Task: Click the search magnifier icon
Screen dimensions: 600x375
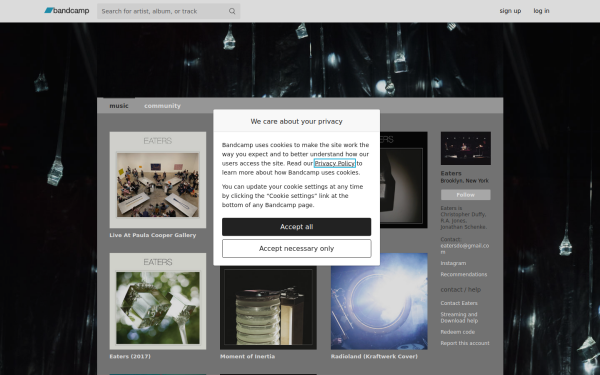Action: [232, 11]
